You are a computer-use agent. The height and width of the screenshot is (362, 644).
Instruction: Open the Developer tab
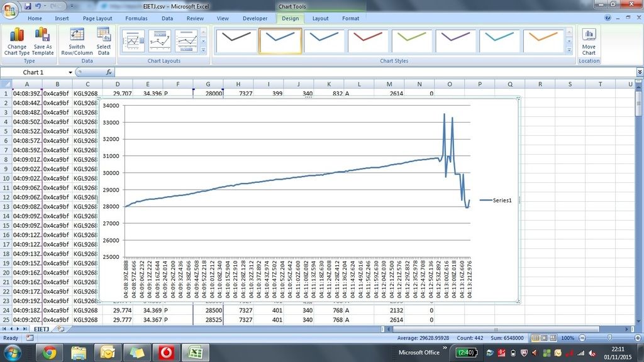255,18
